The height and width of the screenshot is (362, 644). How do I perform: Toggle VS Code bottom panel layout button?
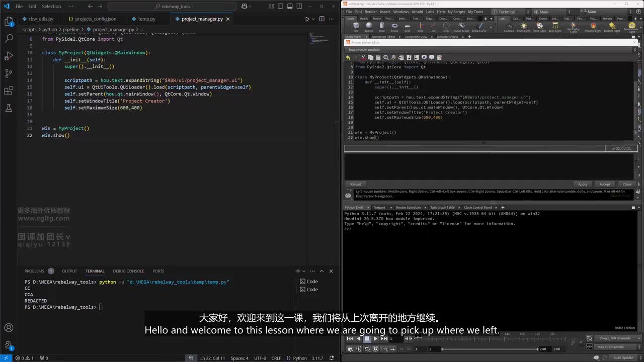pos(289,6)
